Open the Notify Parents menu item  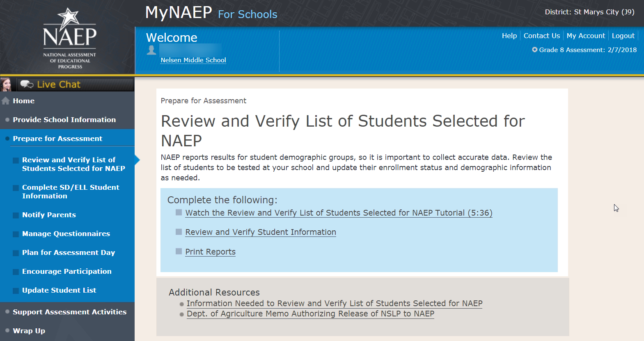49,215
